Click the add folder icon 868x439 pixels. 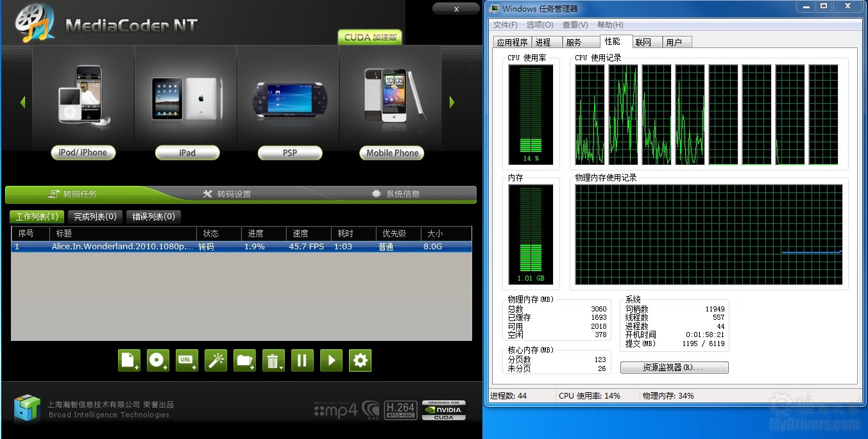(x=244, y=360)
